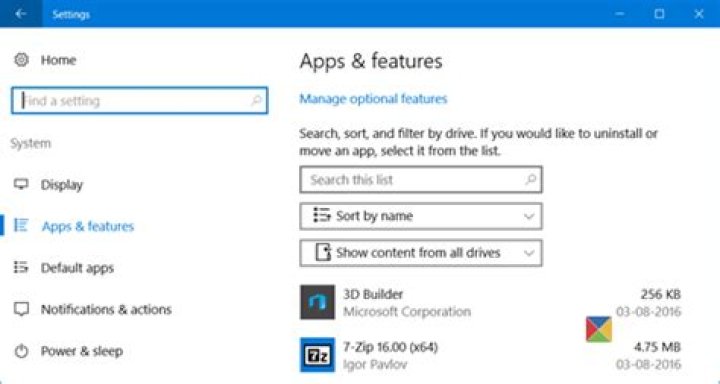Screen dimensions: 720x384
Task: Open the Sort by name dropdown
Action: (x=421, y=216)
